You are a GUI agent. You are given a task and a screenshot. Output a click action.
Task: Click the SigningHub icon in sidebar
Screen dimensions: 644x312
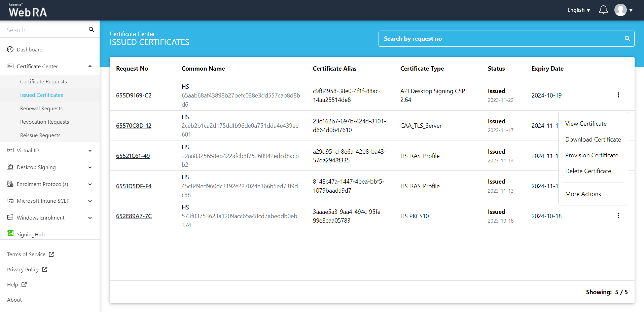tap(10, 234)
